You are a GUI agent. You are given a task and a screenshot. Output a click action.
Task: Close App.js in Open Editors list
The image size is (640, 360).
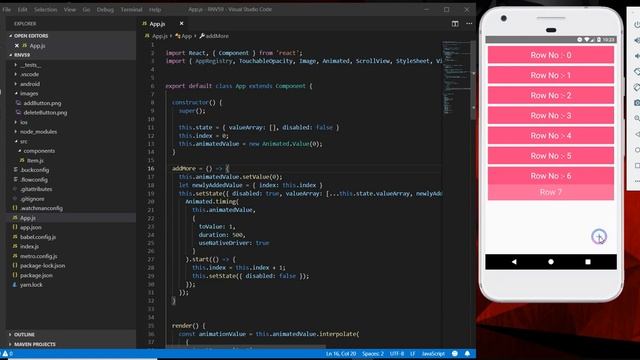click(17, 46)
